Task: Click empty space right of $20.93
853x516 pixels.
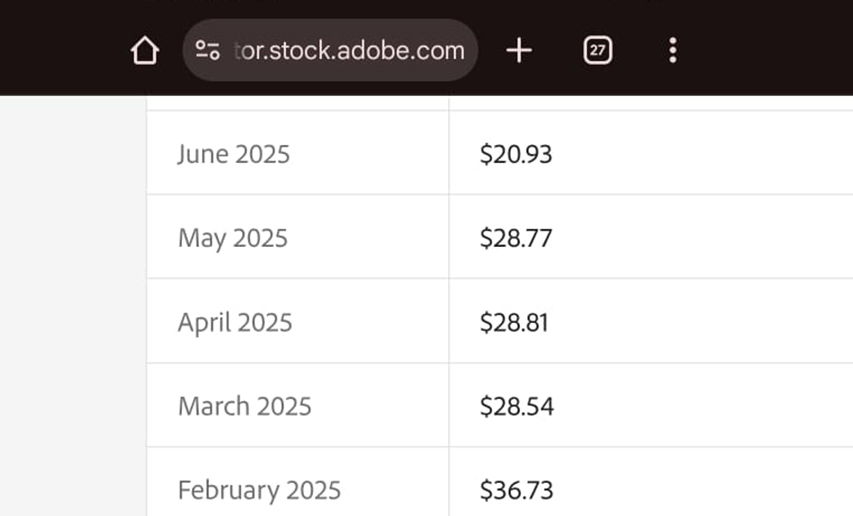Action: pyautogui.click(x=702, y=153)
